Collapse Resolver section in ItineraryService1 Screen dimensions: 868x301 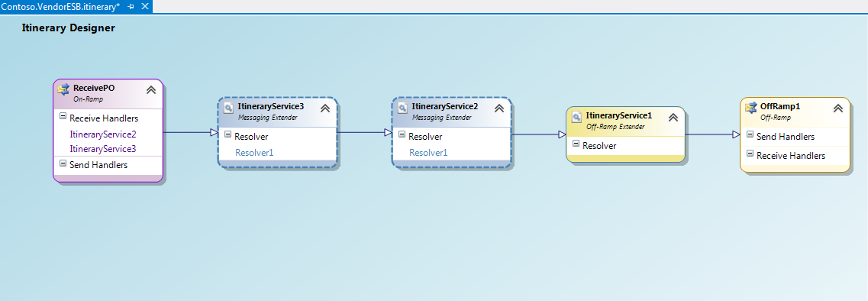(x=576, y=144)
